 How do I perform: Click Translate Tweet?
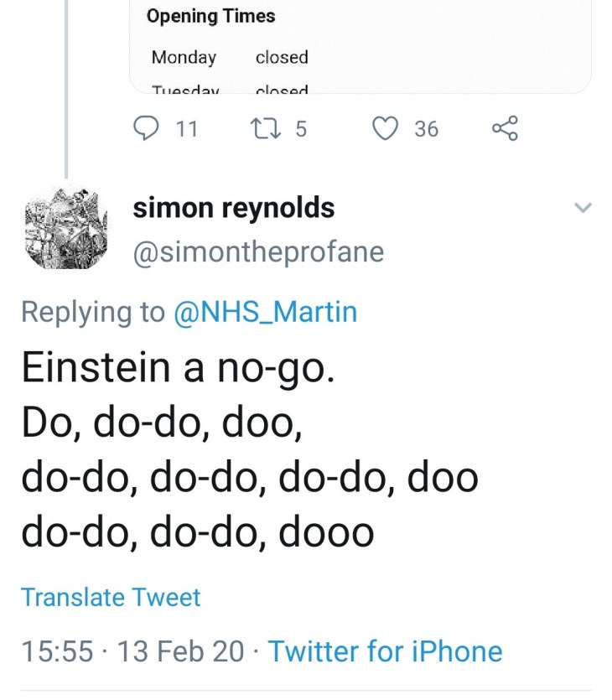pos(111,598)
